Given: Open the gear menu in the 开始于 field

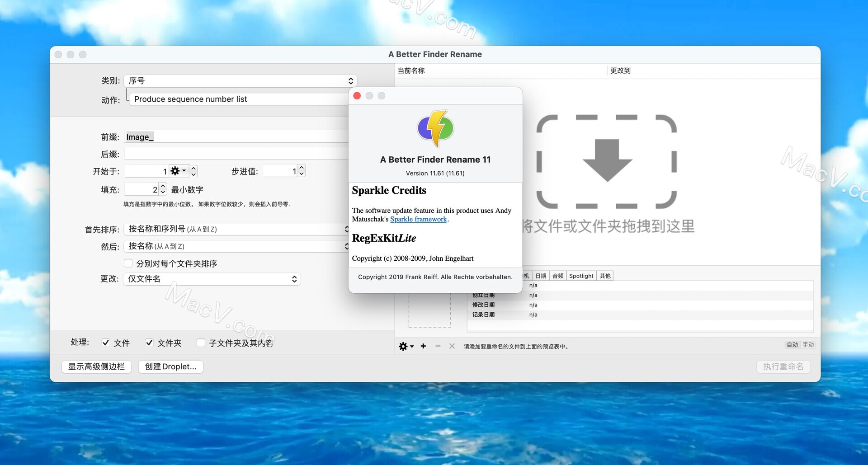Looking at the screenshot, I should (x=178, y=171).
